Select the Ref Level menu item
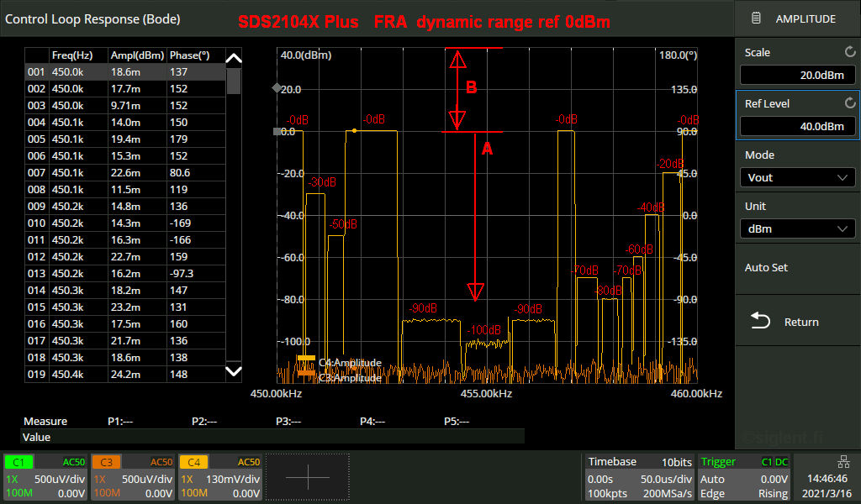 point(797,116)
